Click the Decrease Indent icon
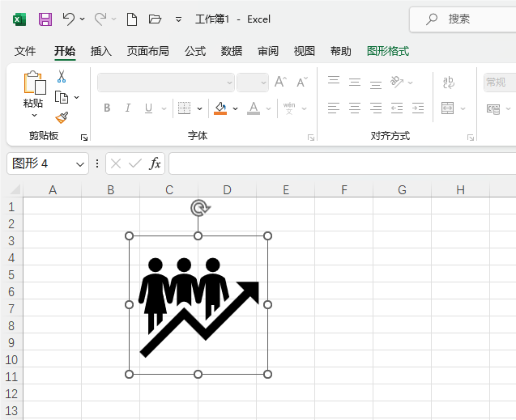The width and height of the screenshot is (516, 420). [x=397, y=108]
